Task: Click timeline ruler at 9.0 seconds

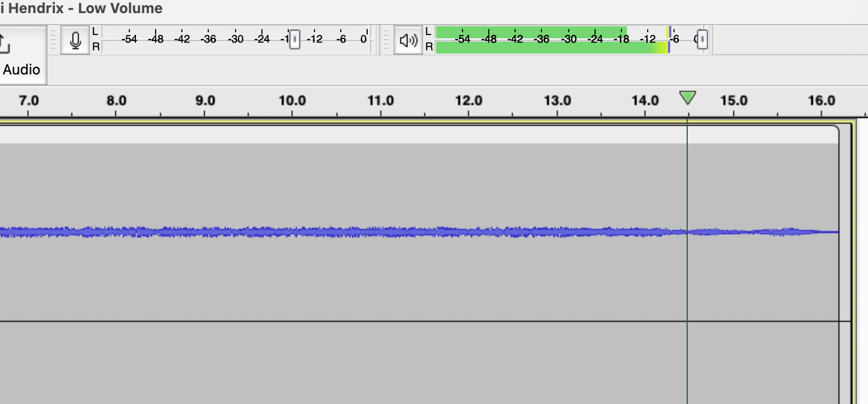Action: (x=205, y=101)
